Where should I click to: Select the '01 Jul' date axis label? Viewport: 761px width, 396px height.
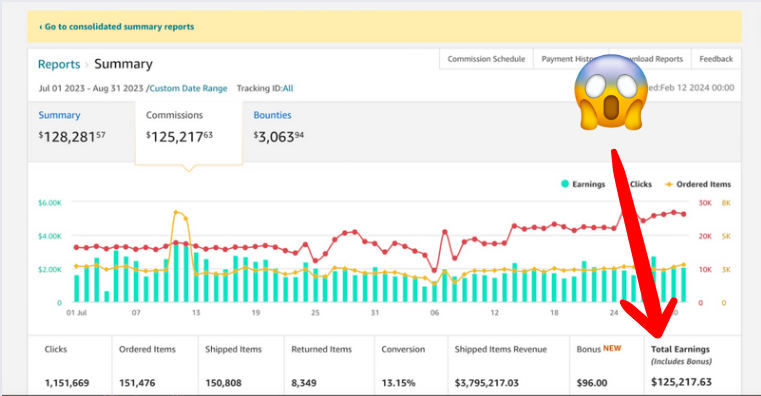76,313
